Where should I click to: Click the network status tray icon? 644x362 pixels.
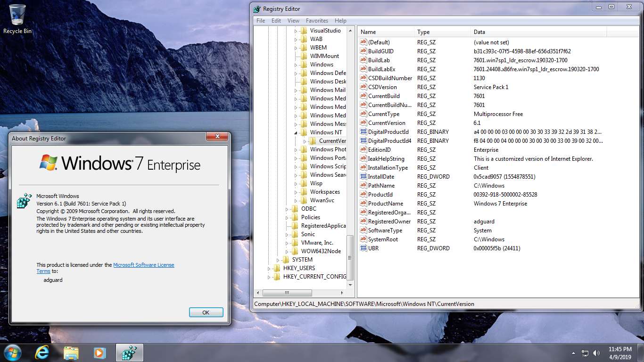click(x=585, y=353)
